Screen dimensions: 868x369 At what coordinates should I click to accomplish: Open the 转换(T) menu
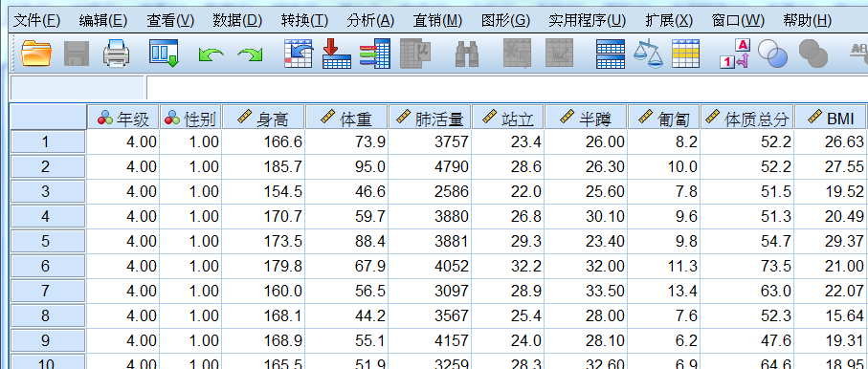coord(304,21)
